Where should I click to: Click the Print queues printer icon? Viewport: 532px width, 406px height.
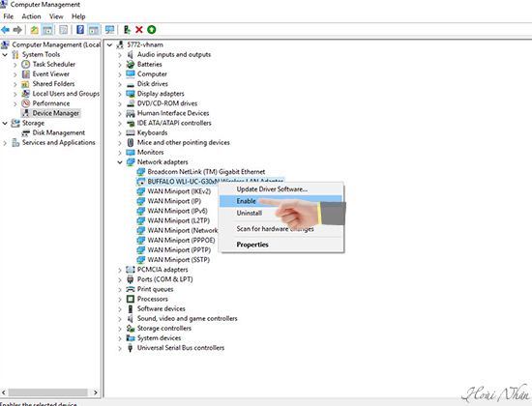[x=131, y=289]
